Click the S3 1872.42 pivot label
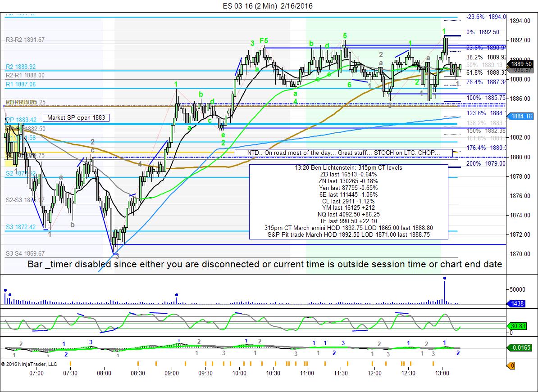The image size is (538, 392). tap(21, 227)
